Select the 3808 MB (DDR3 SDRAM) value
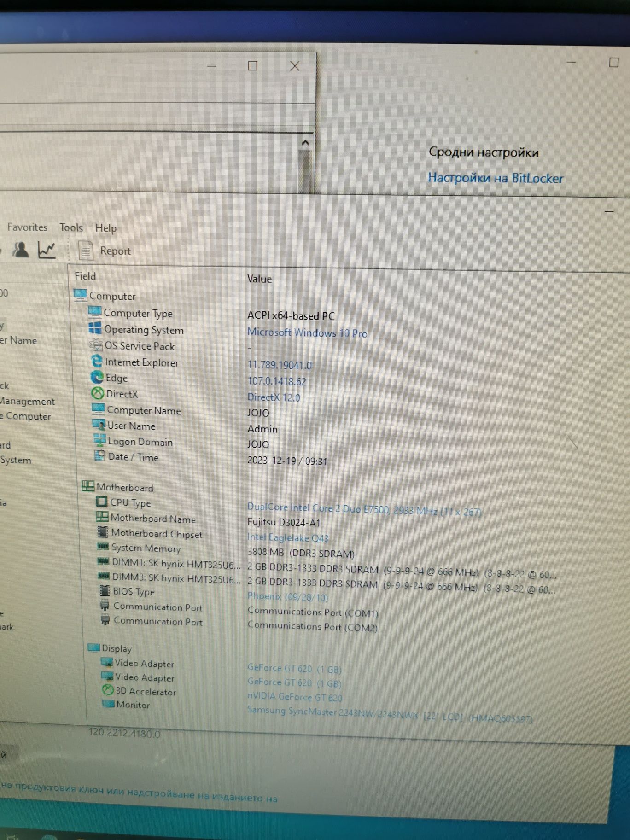Image resolution: width=630 pixels, height=840 pixels. pyautogui.click(x=301, y=553)
